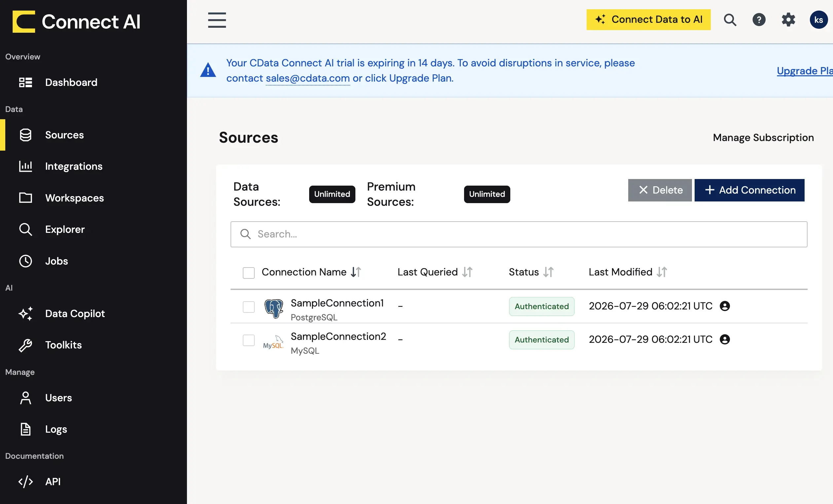Check the SampleConnection1 row checkbox

click(248, 307)
